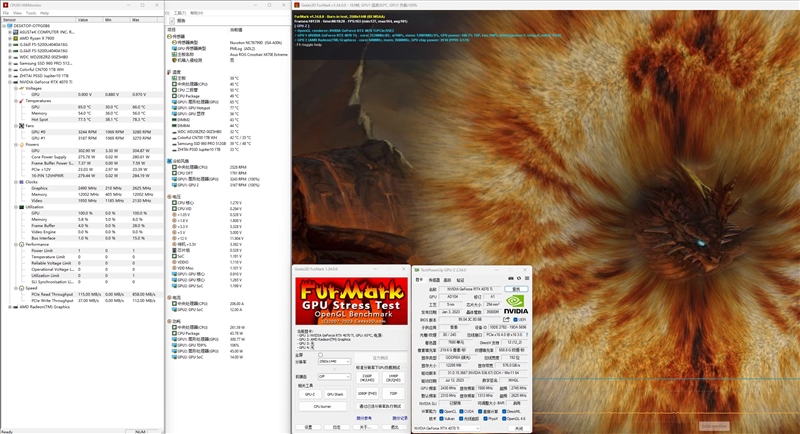
Task: Run the 1080P (FHD) preset benchmark
Action: pos(367,393)
